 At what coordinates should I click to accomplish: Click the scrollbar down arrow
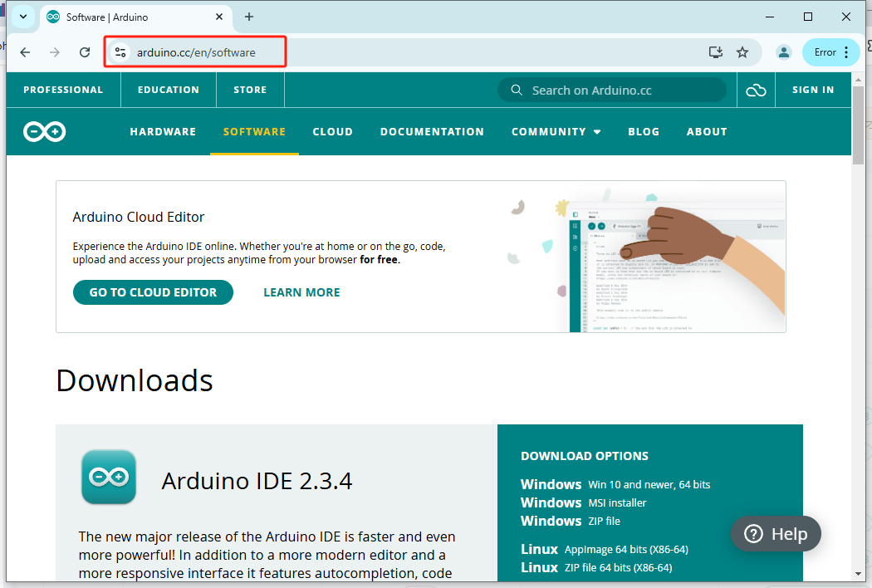pos(858,575)
